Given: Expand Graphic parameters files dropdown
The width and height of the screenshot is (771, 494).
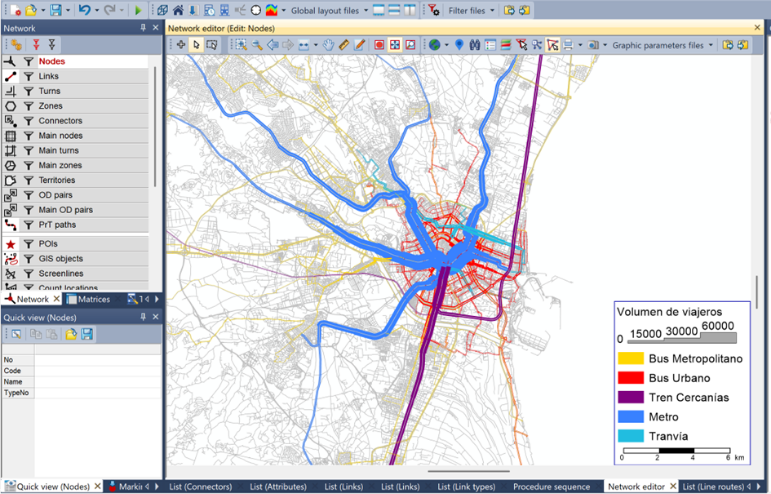Looking at the screenshot, I should point(660,45).
